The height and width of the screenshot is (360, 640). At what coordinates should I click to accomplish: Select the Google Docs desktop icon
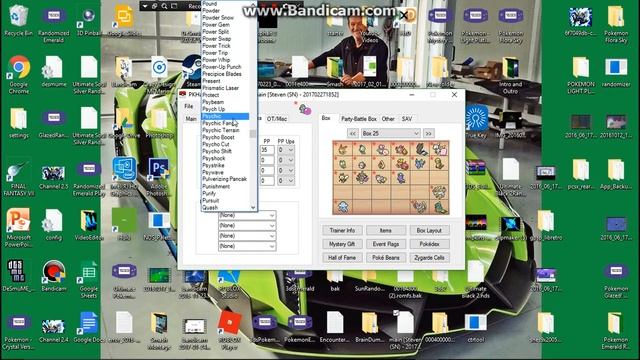point(89,326)
